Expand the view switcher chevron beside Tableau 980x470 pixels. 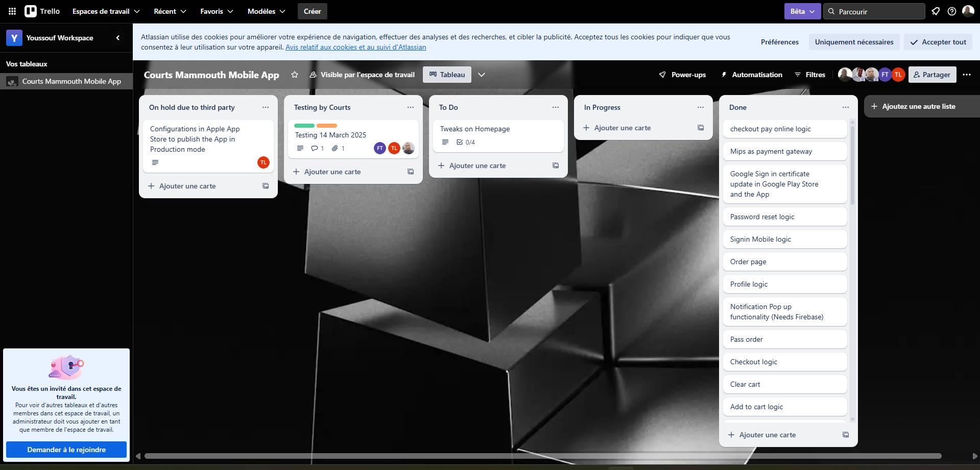click(x=481, y=75)
